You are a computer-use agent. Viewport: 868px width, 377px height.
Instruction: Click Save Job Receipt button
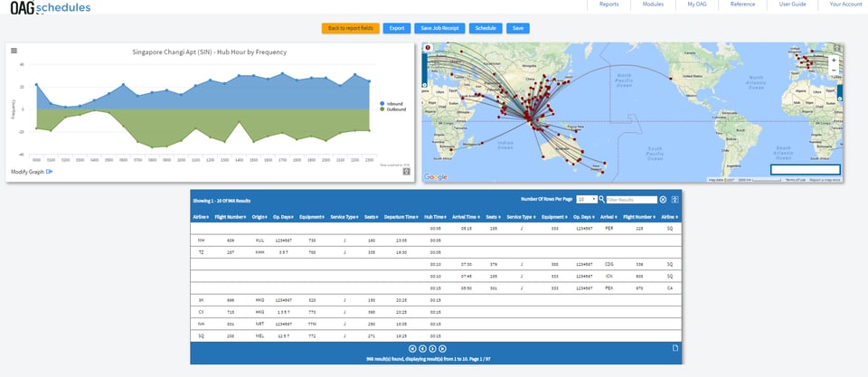point(439,28)
